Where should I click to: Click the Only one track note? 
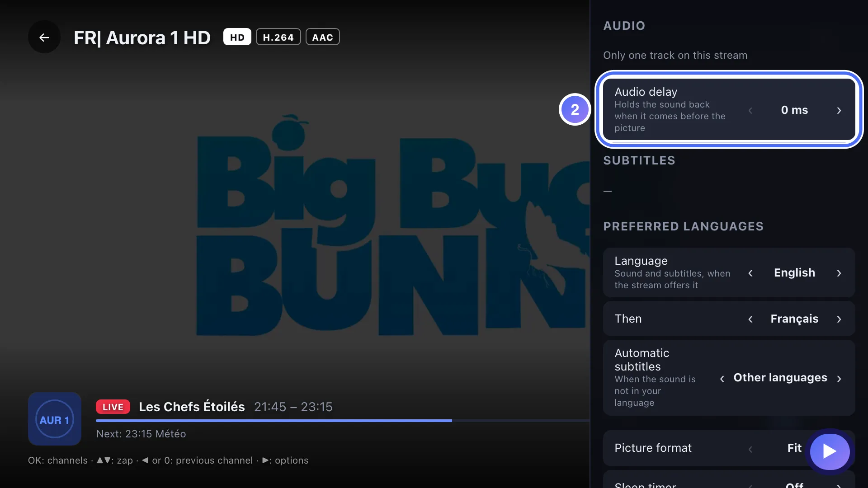pyautogui.click(x=675, y=55)
